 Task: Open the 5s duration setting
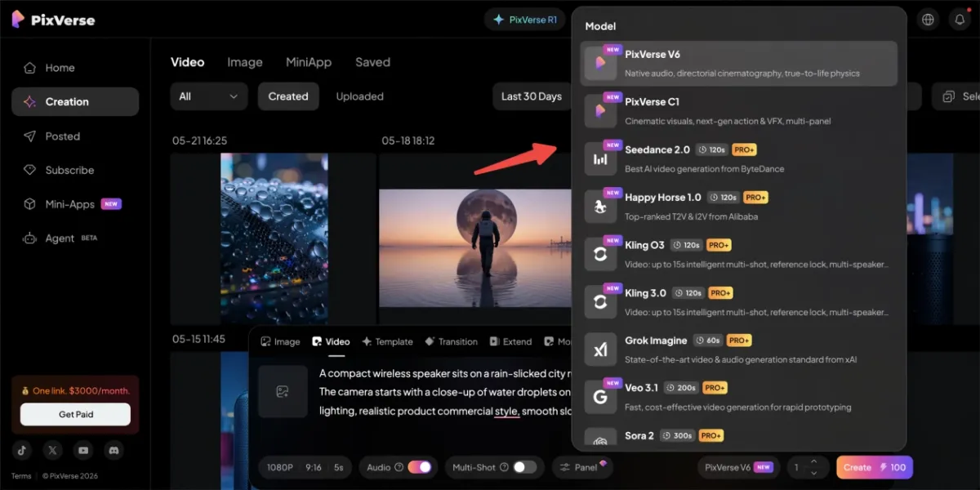(339, 467)
